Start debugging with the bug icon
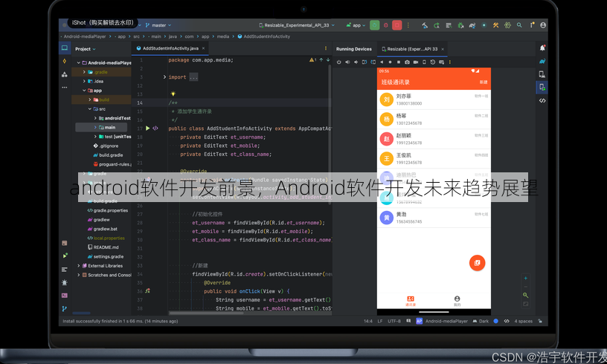607x364 pixels. 385,25
